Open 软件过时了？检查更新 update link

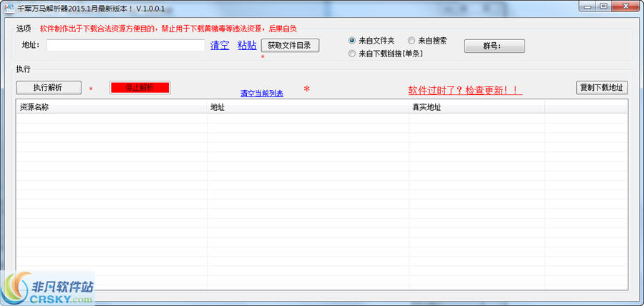pos(465,90)
